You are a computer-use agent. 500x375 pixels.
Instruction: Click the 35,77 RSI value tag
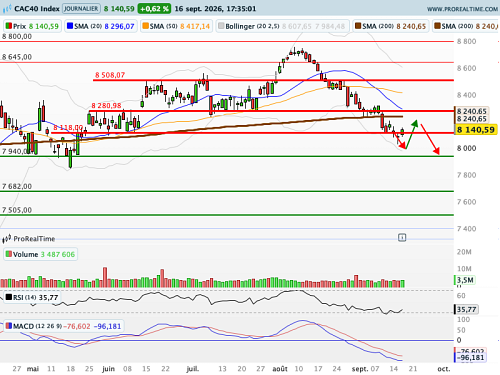pyautogui.click(x=466, y=309)
